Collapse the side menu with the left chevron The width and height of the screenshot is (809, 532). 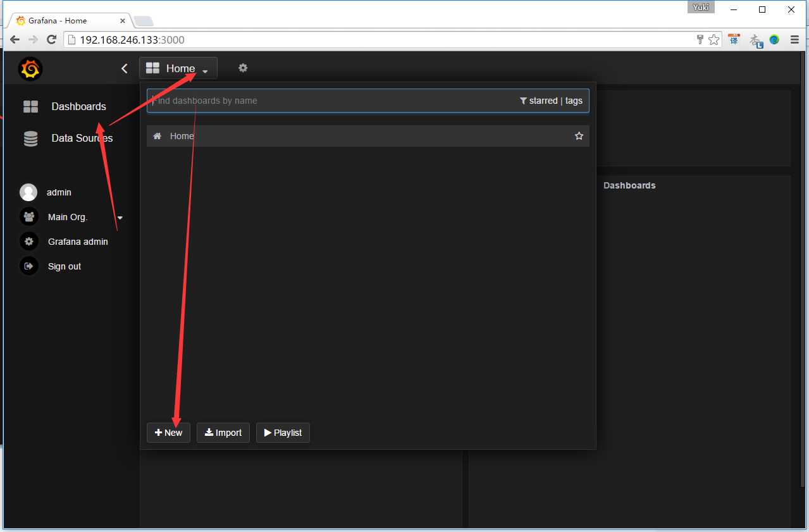point(125,68)
